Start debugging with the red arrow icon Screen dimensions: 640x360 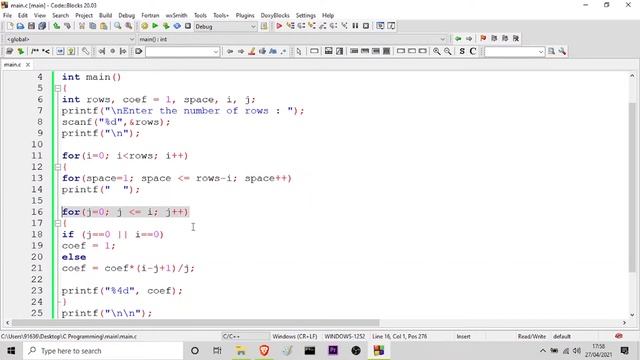coord(279,26)
